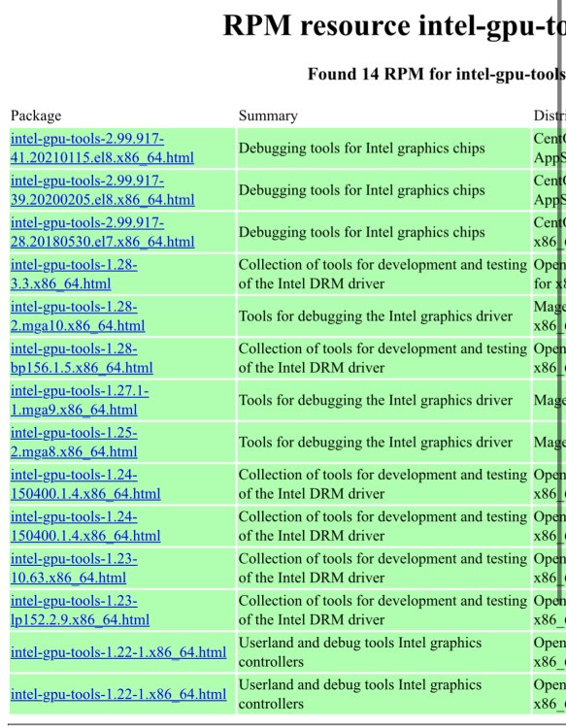Open intel-gpu-tools-2.99.917-28.20180530.el7 package link
This screenshot has width=566, height=728.
pos(102,232)
